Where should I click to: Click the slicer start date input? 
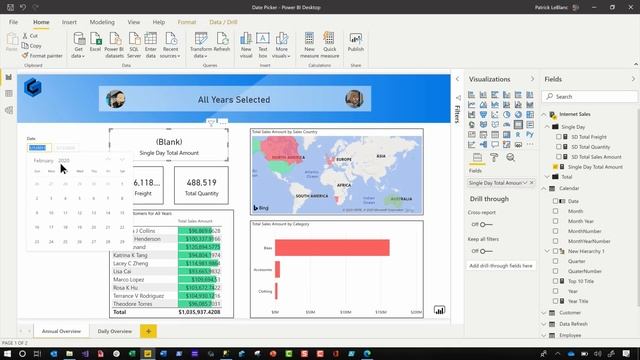click(39, 147)
